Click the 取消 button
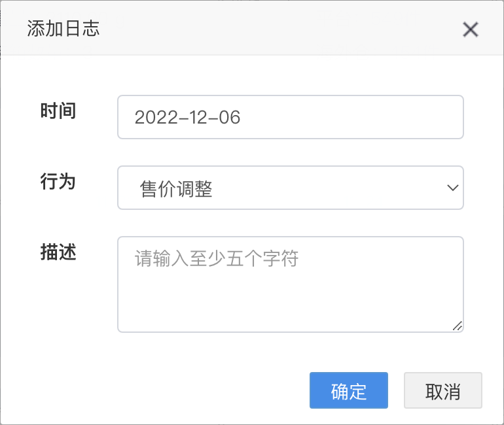This screenshot has width=504, height=425. pos(442,391)
